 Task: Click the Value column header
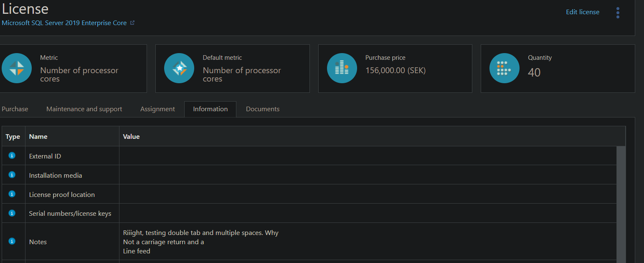coord(372,137)
